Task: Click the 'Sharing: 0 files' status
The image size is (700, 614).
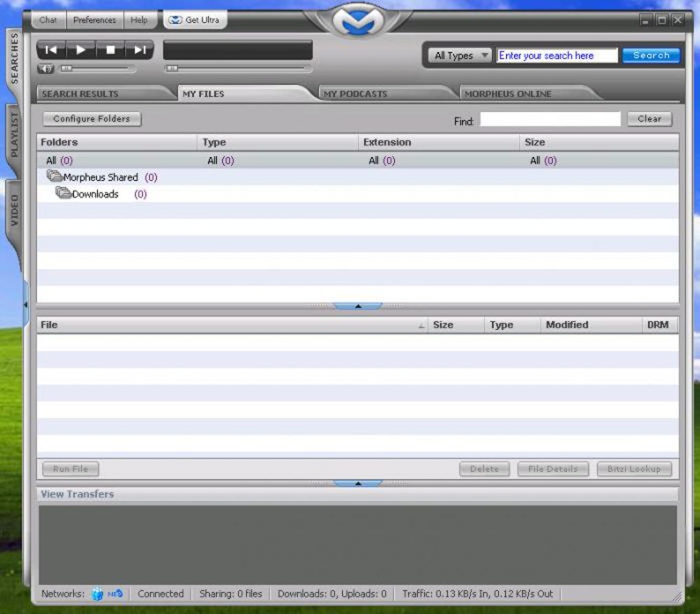Action: 231,594
